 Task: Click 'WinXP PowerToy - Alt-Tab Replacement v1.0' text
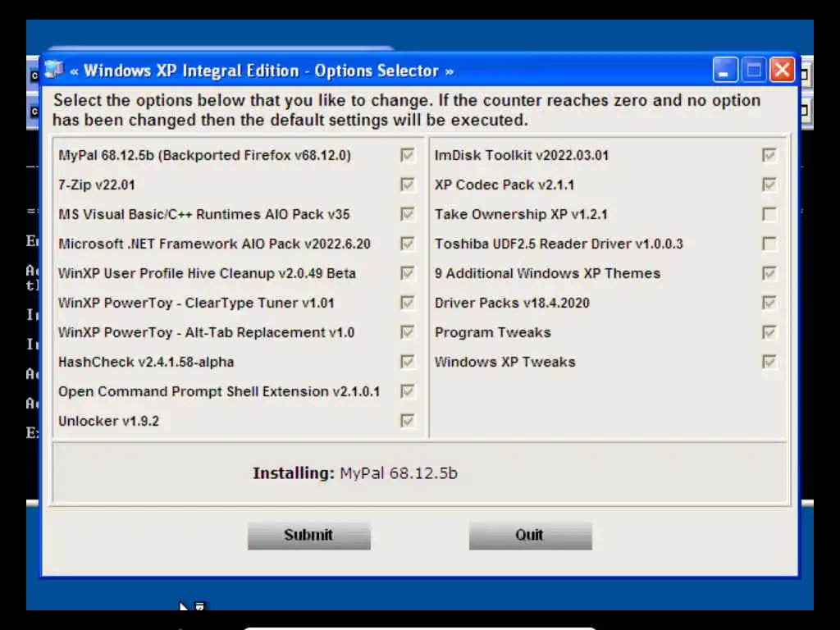(x=206, y=332)
